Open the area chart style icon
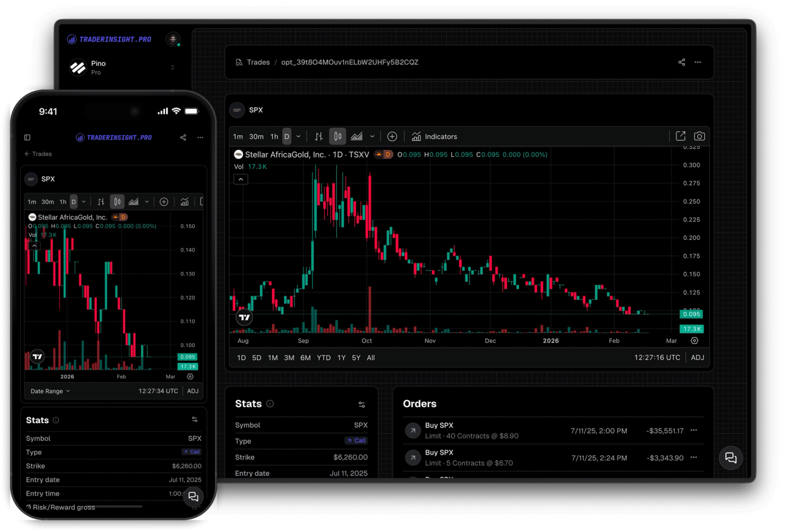The height and width of the screenshot is (532, 800). [357, 136]
